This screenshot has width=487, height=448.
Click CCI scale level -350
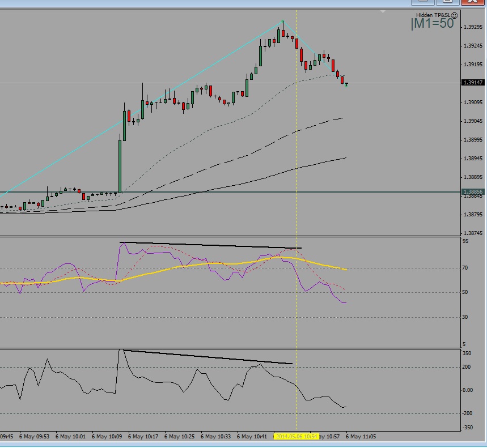pyautogui.click(x=467, y=428)
